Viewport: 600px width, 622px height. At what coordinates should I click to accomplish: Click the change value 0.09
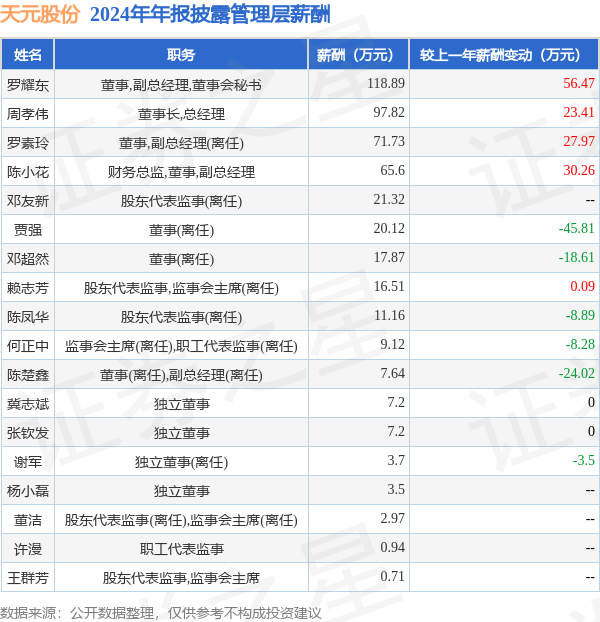[583, 286]
